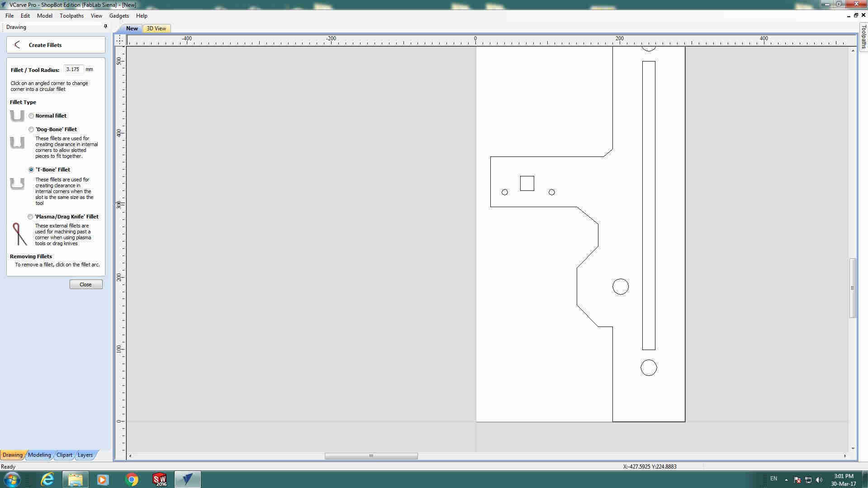Image resolution: width=868 pixels, height=488 pixels.
Task: Select the Normal fillet radio button
Action: pos(31,116)
